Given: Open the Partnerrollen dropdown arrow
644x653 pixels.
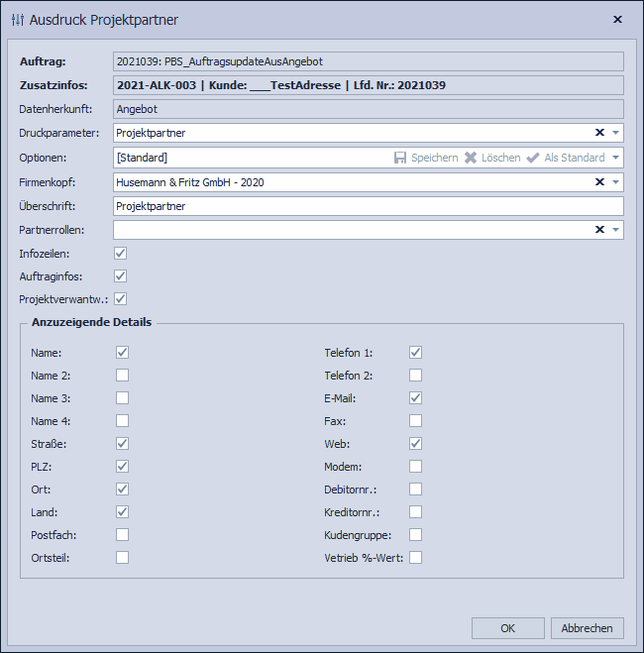Looking at the screenshot, I should click(615, 230).
